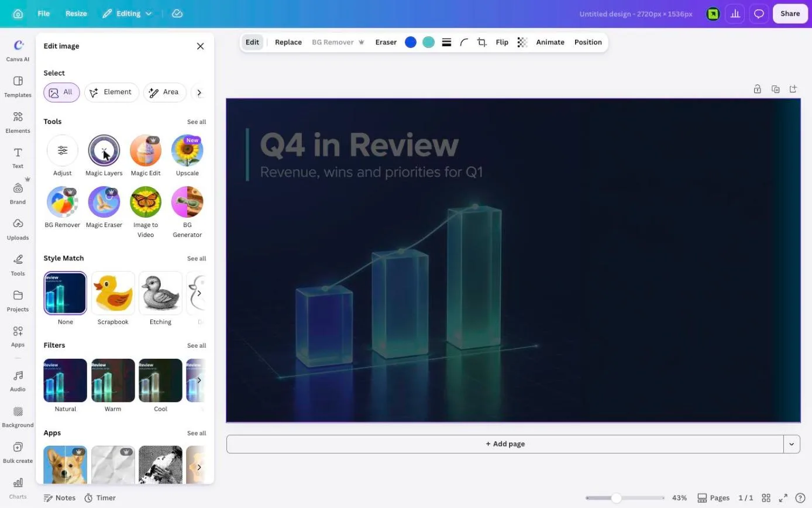The image size is (812, 508).
Task: Show more Style Match styles
Action: tap(199, 293)
